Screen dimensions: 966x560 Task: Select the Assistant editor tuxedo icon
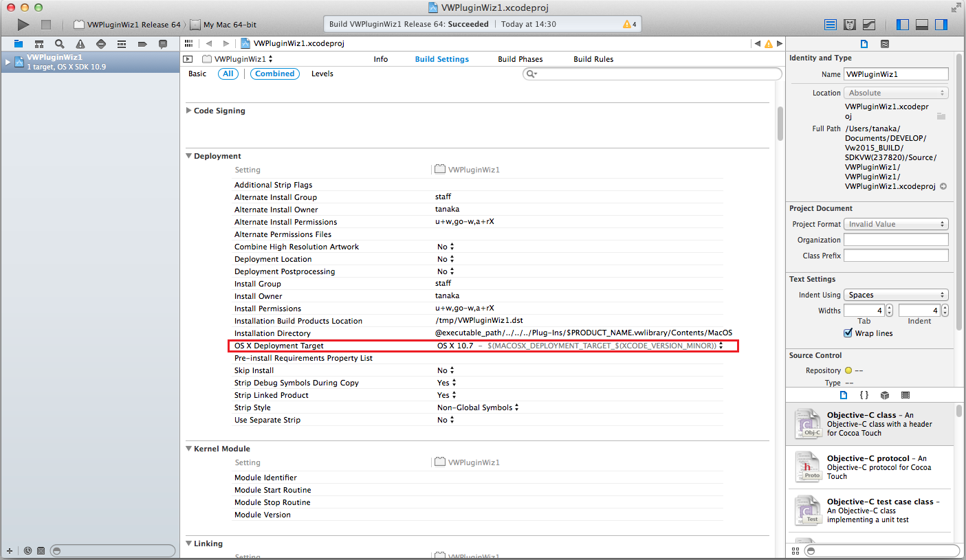point(850,25)
